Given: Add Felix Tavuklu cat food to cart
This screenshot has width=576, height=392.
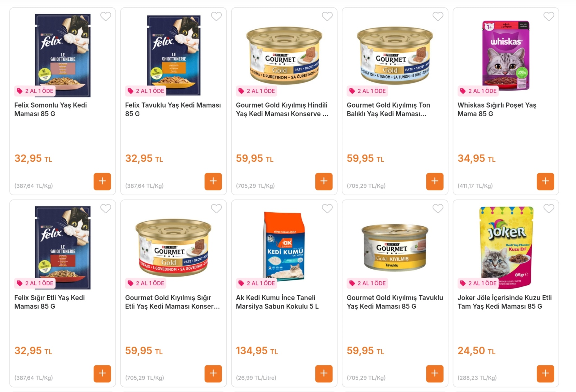Looking at the screenshot, I should click(x=213, y=181).
